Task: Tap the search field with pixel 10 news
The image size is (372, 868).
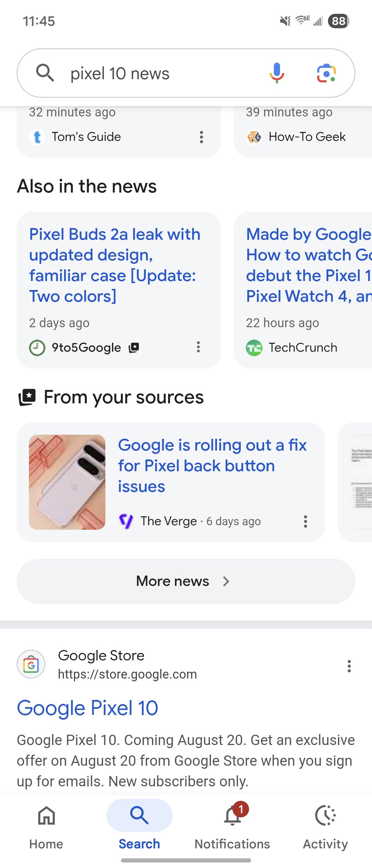Action: (162, 73)
